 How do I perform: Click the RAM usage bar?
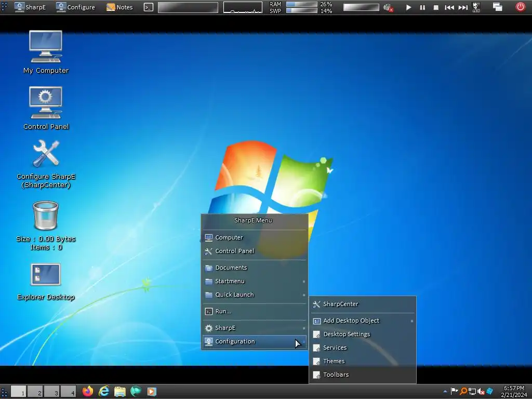click(302, 4)
